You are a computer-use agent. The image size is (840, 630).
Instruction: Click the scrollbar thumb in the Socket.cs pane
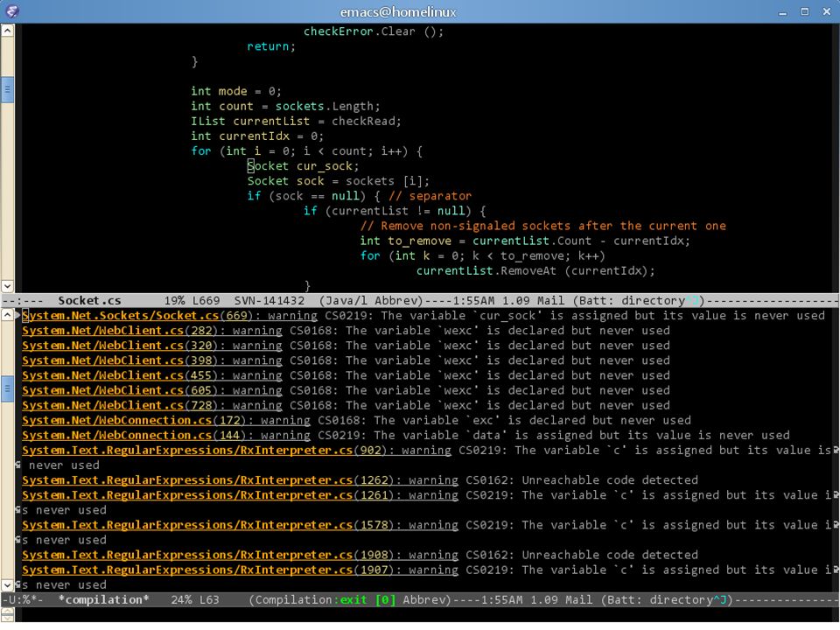[8, 89]
